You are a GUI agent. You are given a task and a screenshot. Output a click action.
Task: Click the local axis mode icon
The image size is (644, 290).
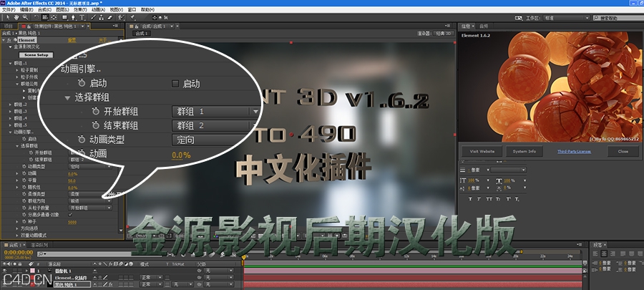click(155, 18)
